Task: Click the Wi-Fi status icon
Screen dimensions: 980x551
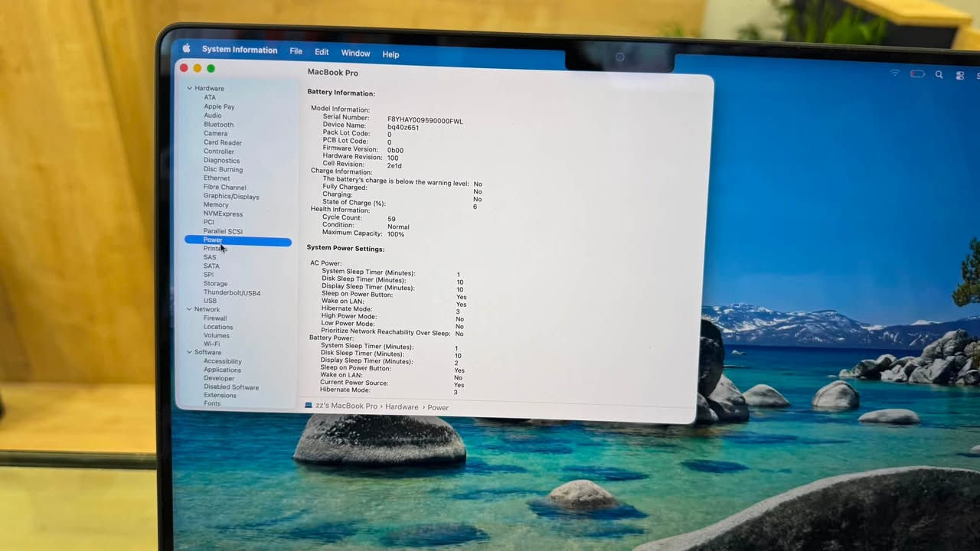Action: pyautogui.click(x=895, y=73)
